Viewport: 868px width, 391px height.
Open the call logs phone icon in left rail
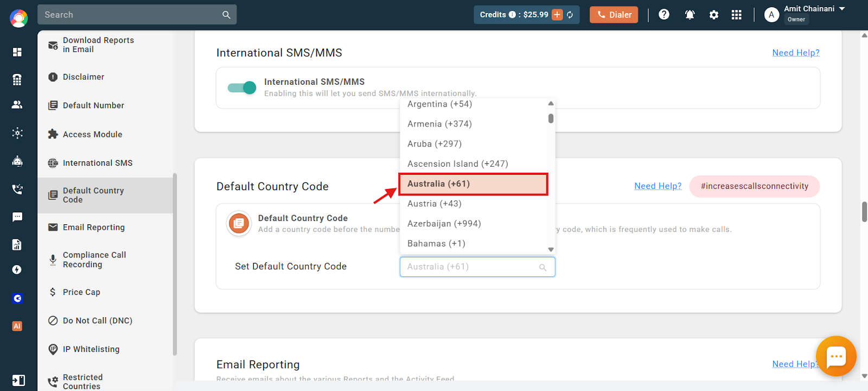17,189
